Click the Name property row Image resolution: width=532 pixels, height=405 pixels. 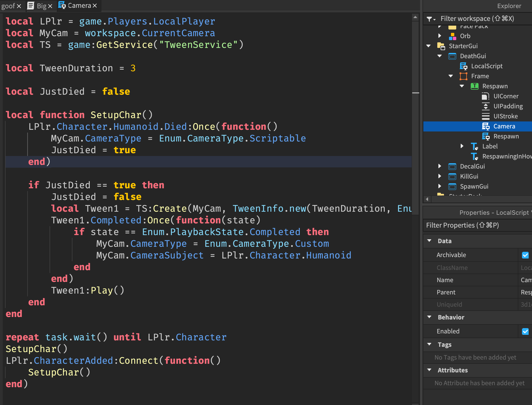(477, 280)
